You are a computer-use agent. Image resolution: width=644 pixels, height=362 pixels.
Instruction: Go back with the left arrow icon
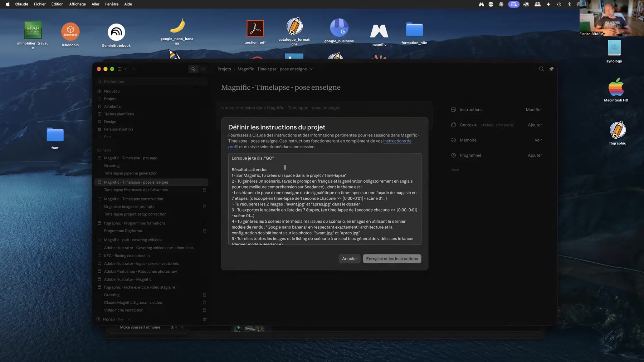(x=126, y=69)
